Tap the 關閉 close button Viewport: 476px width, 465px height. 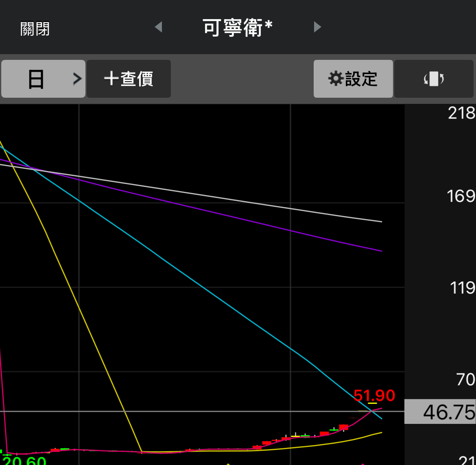click(35, 29)
